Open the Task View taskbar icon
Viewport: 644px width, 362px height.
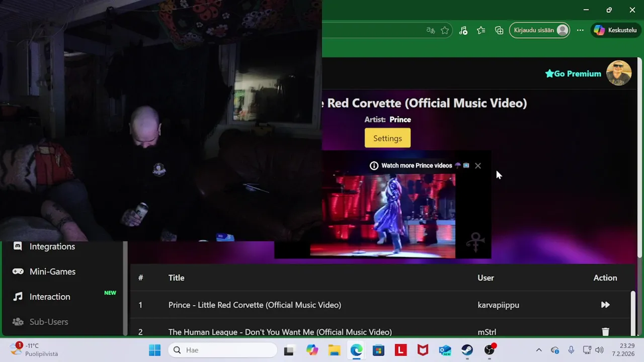289,350
